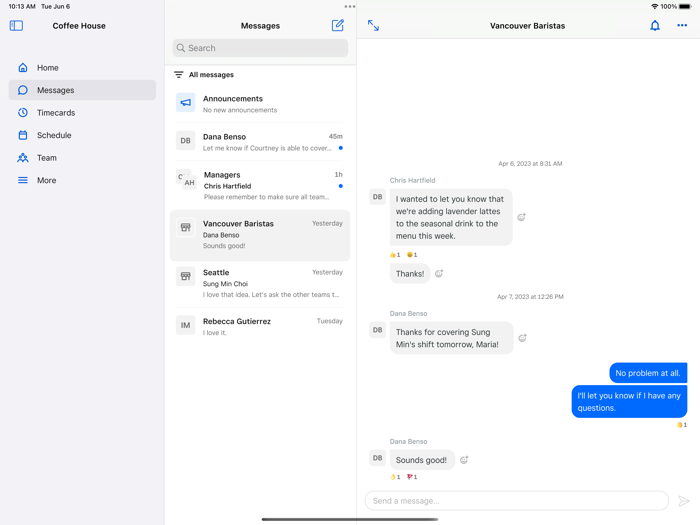The image size is (700, 525).
Task: Click the IM avatar for Rebecca Gutierrez
Action: [185, 325]
